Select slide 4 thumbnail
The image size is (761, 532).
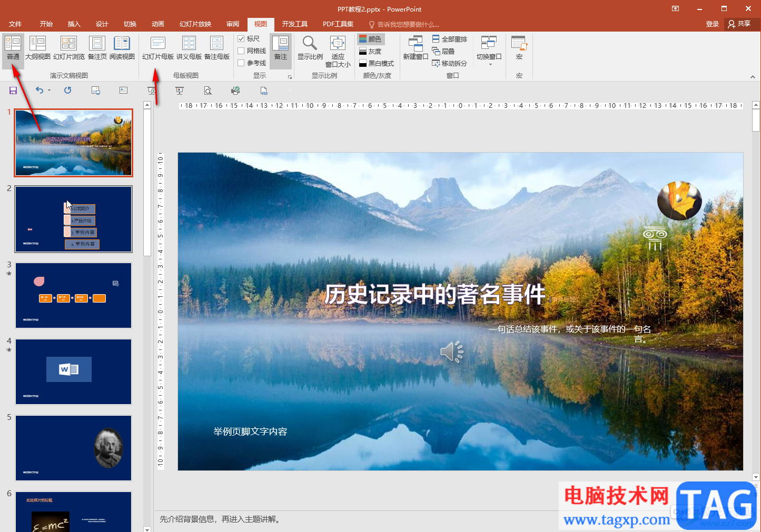74,372
